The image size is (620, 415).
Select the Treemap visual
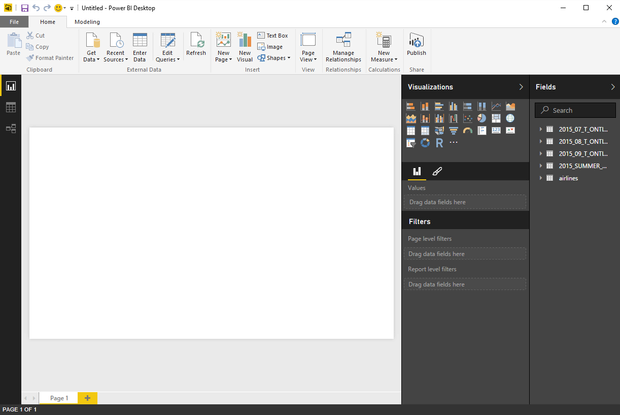point(496,118)
